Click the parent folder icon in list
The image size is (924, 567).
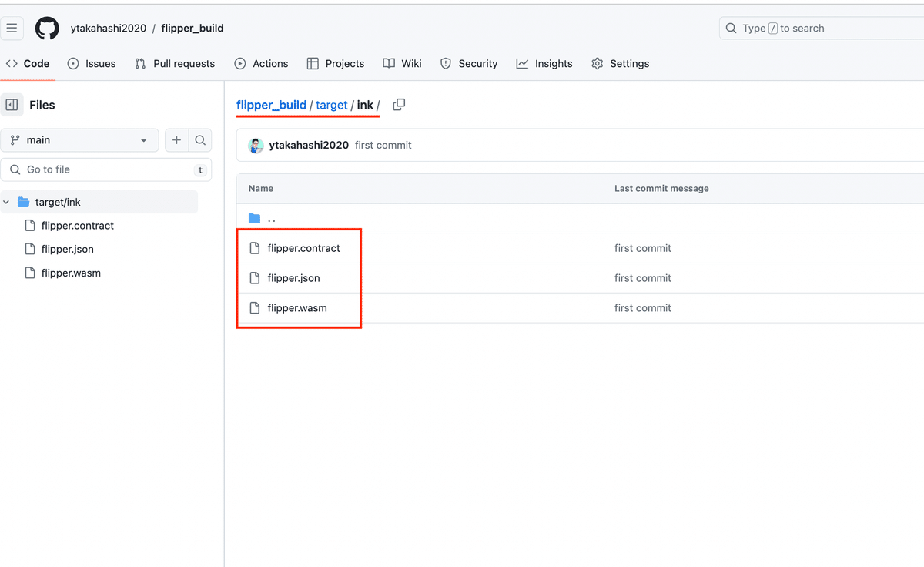click(255, 219)
